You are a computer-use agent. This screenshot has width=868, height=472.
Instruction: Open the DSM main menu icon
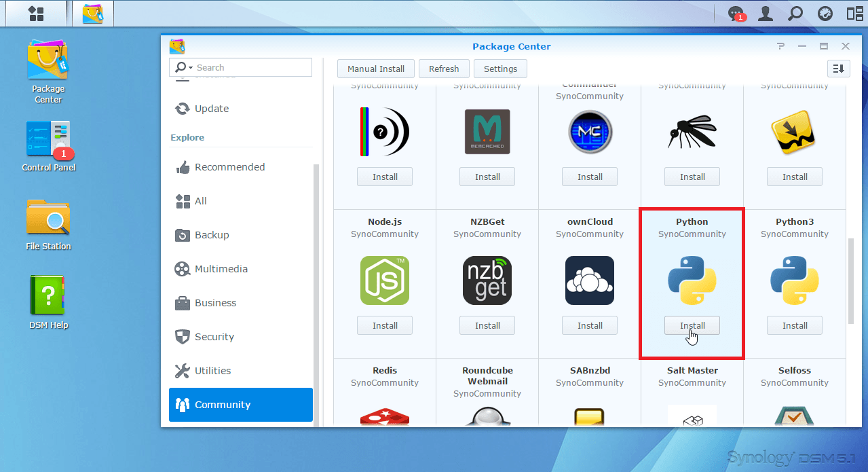[x=36, y=14]
